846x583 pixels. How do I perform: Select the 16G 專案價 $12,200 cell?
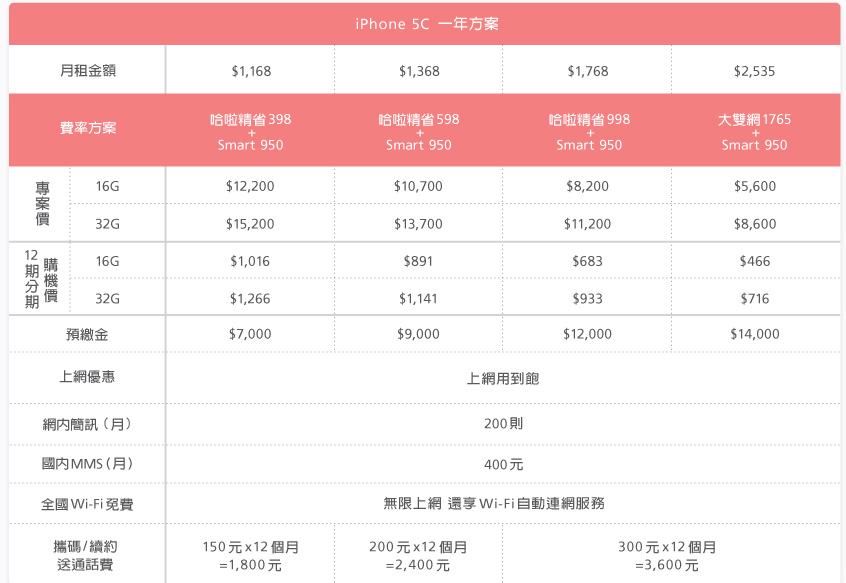(x=250, y=186)
